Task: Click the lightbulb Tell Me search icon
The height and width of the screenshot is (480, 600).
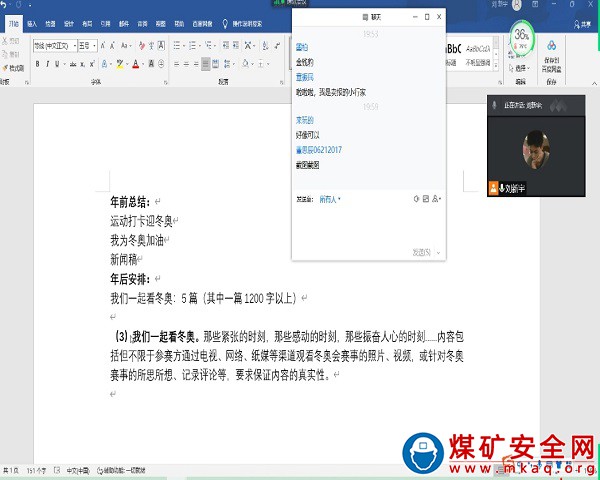Action: (225, 24)
